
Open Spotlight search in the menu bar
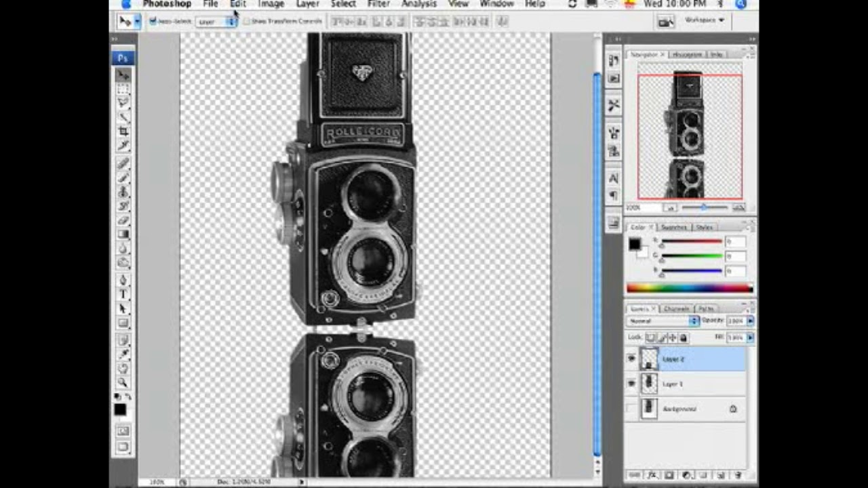[741, 4]
